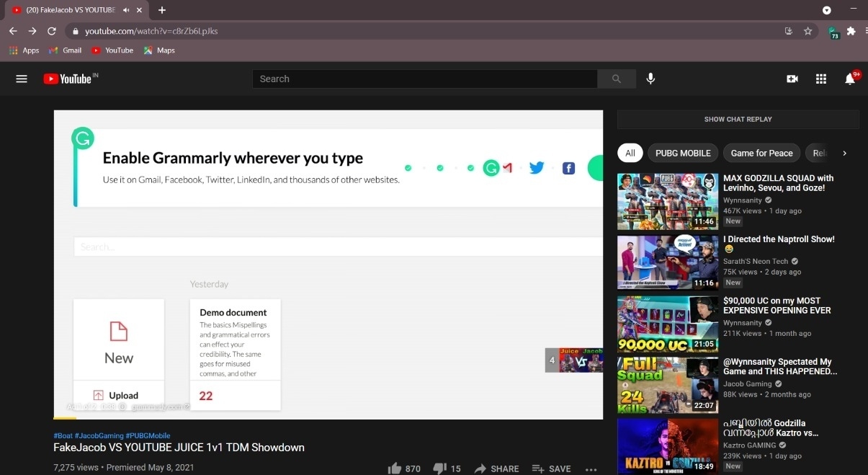868x475 pixels.
Task: Open the Kaztro vs Godzilla thumbnail
Action: pyautogui.click(x=668, y=446)
